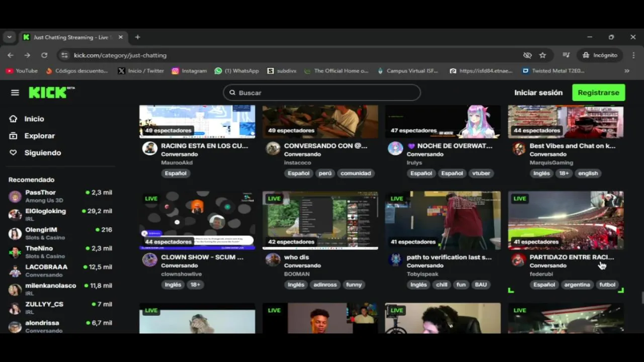Screen dimensions: 644x362
Task: Open TheNino recommended channel
Action: (x=60, y=252)
